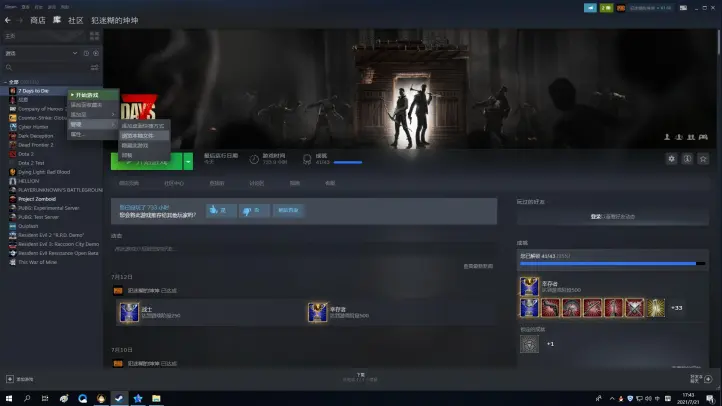Select Dota 2 in game list

coord(26,154)
